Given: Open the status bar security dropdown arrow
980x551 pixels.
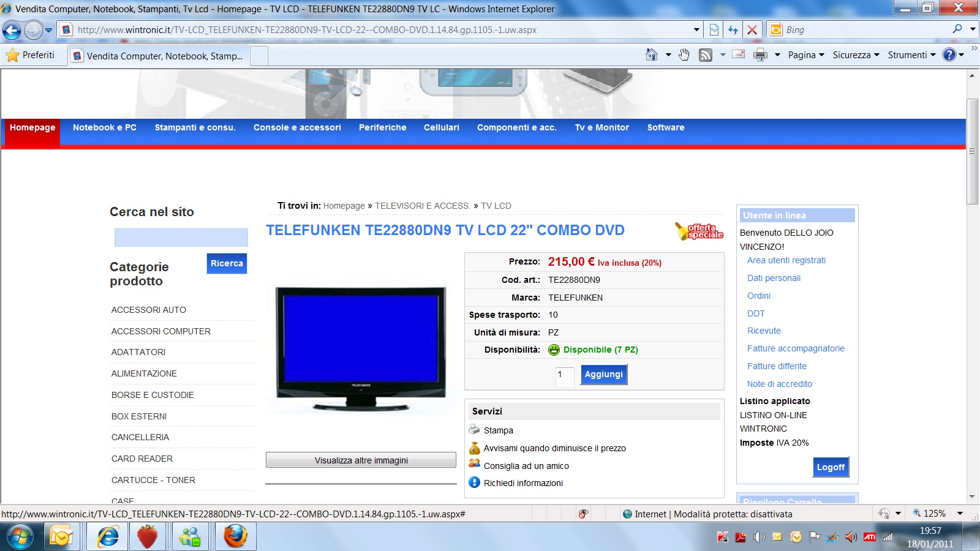Looking at the screenshot, I should 898,514.
